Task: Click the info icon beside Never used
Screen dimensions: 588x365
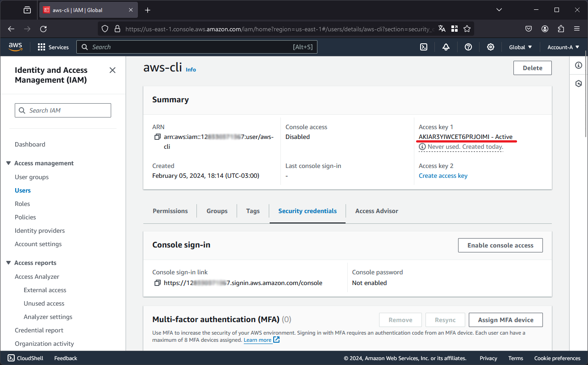Action: pyautogui.click(x=422, y=147)
